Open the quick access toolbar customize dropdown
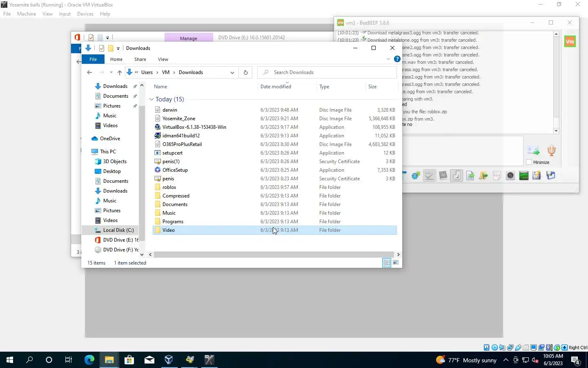This screenshot has height=368, width=588. coord(118,48)
